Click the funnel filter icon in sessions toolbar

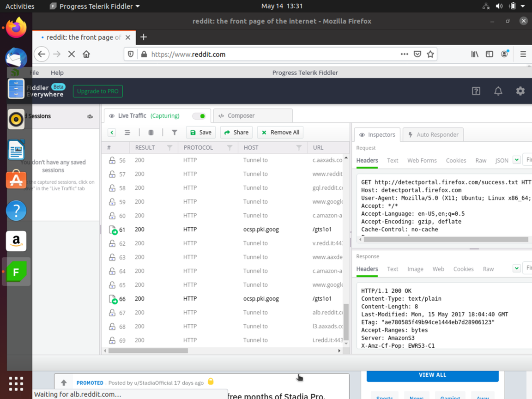175,133
